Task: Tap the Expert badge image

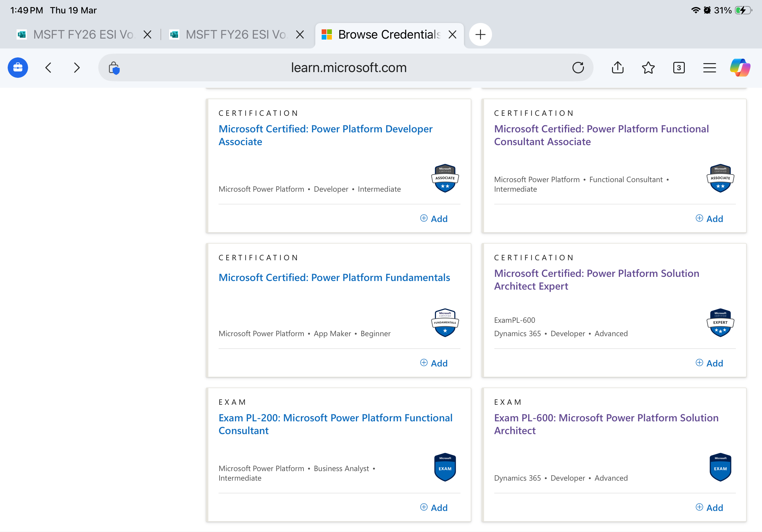Action: coord(720,323)
